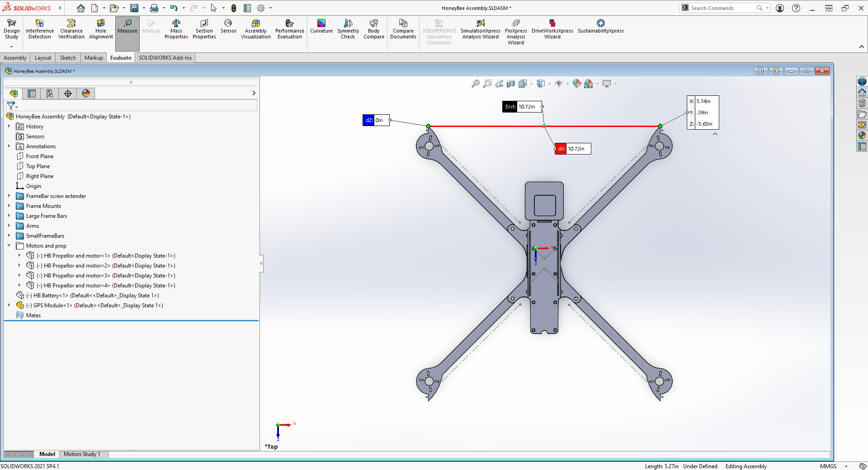Image resolution: width=868 pixels, height=470 pixels.
Task: Activate Section View in the view toolbar
Action: pos(511,84)
